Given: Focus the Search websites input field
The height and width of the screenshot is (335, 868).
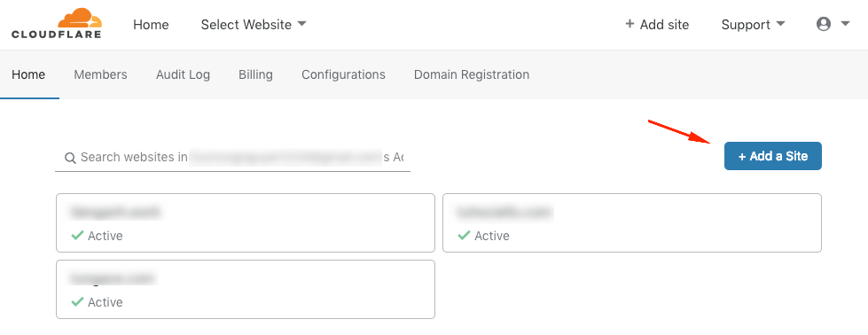Looking at the screenshot, I should (x=232, y=158).
